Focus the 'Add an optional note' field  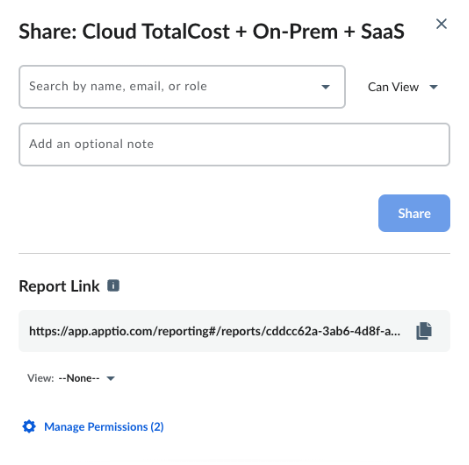pos(234,144)
